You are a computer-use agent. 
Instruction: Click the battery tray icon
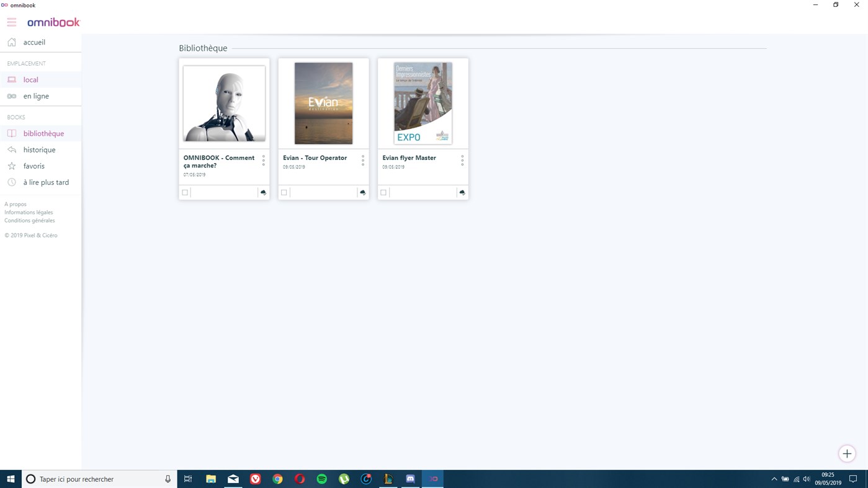pos(785,479)
